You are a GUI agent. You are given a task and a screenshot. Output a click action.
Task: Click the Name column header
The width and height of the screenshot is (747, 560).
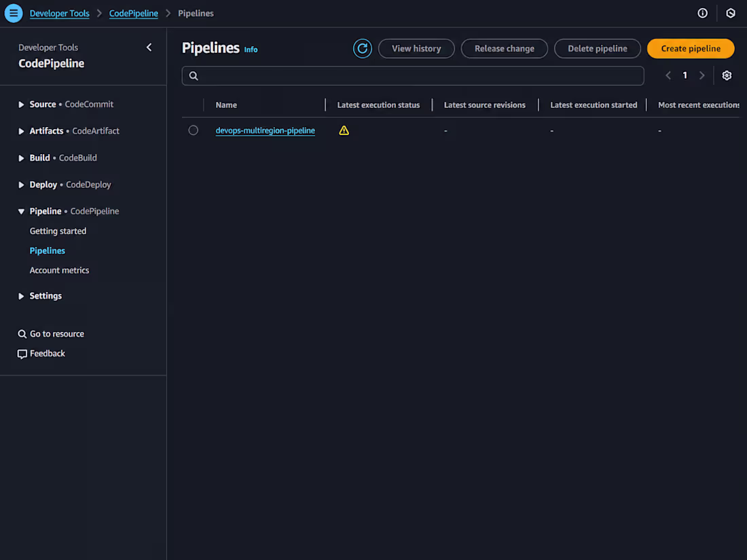(x=226, y=105)
